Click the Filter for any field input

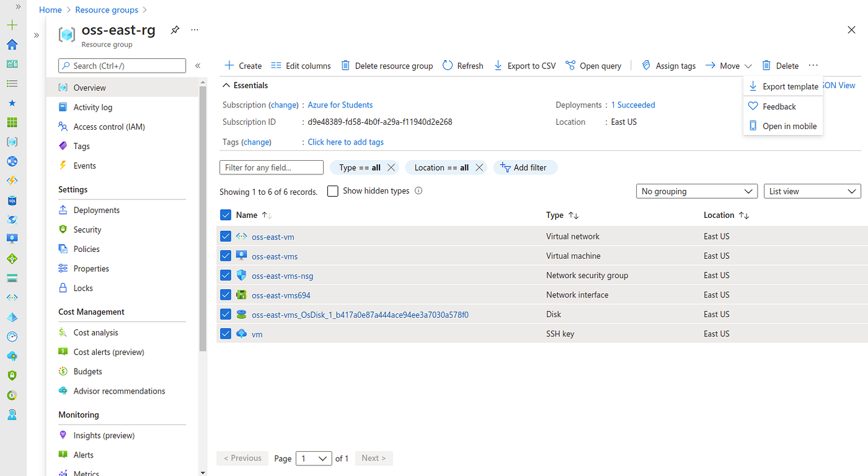click(x=271, y=167)
